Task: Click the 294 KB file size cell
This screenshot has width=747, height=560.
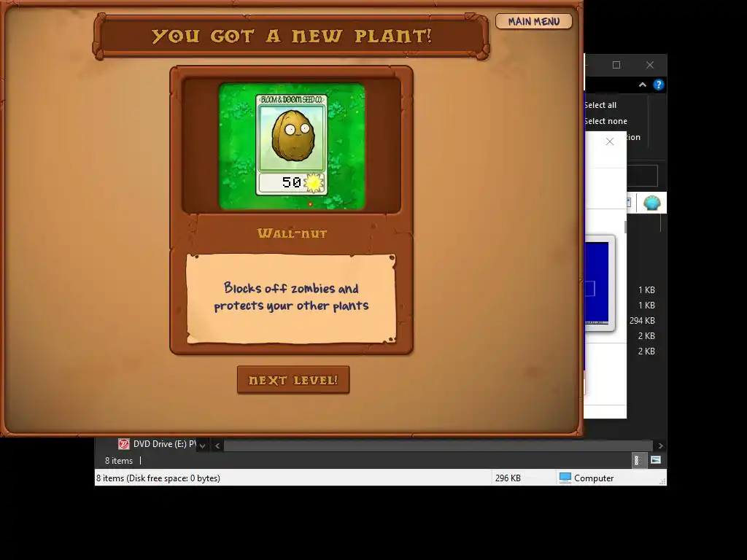Action: coord(642,321)
